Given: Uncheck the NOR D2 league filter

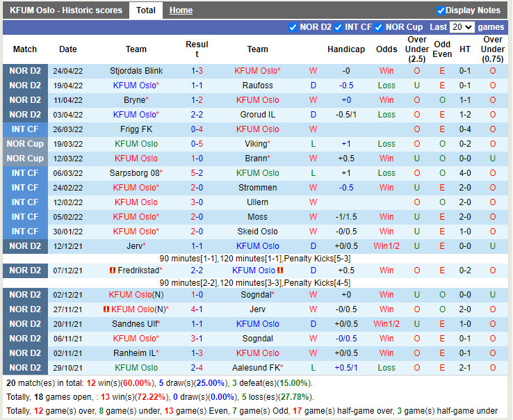Looking at the screenshot, I should [x=293, y=27].
